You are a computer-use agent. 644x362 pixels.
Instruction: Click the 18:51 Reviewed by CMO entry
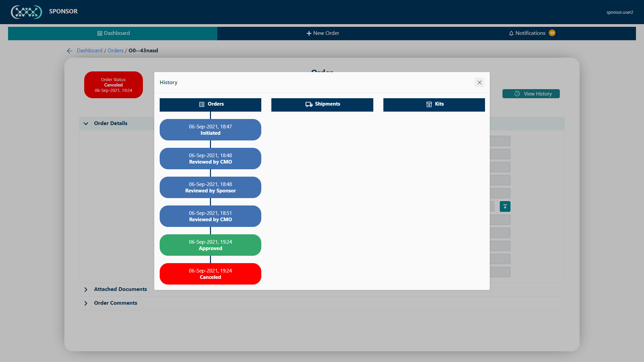(210, 216)
